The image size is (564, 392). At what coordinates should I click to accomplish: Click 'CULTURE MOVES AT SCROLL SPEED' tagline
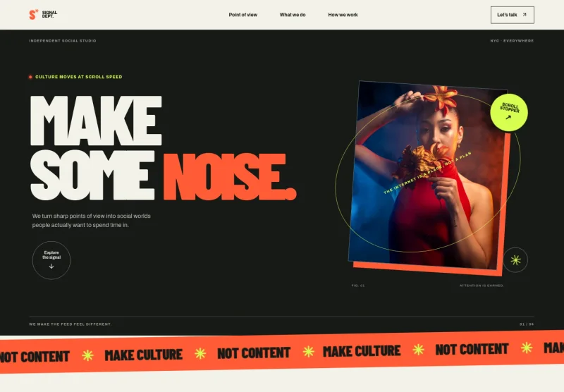[79, 77]
